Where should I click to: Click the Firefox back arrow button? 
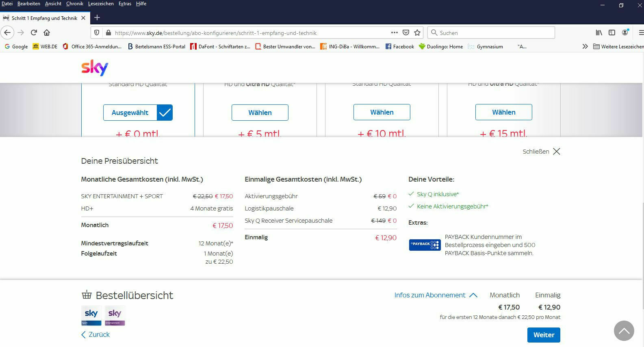click(x=7, y=33)
